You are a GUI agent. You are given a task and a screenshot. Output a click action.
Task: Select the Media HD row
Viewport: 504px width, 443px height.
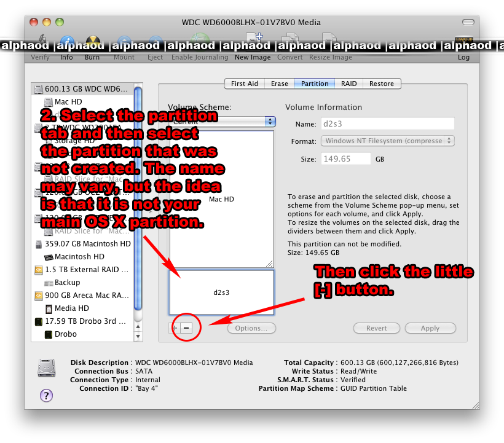point(82,308)
